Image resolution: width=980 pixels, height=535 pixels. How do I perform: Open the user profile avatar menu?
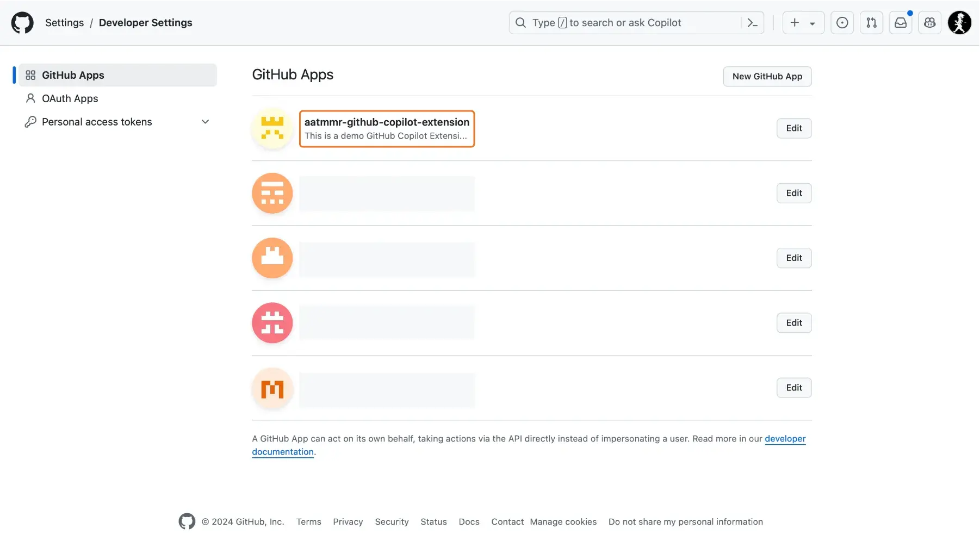click(959, 23)
